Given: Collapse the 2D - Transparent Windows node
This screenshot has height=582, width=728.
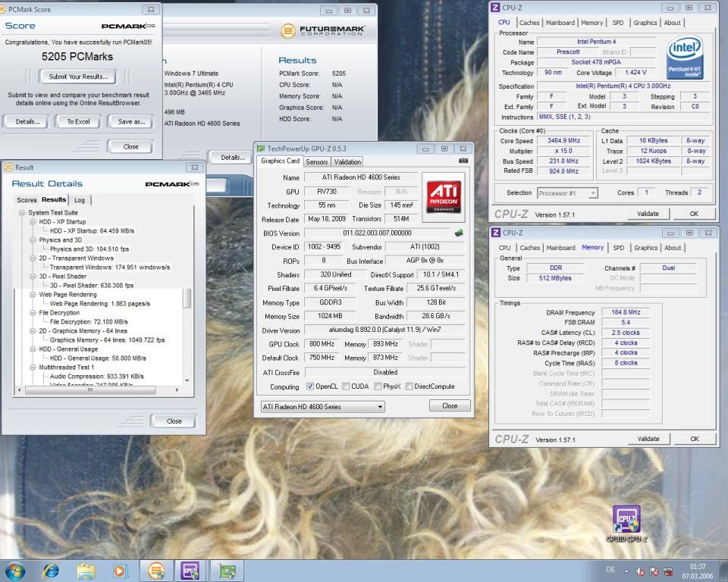Looking at the screenshot, I should (33, 258).
